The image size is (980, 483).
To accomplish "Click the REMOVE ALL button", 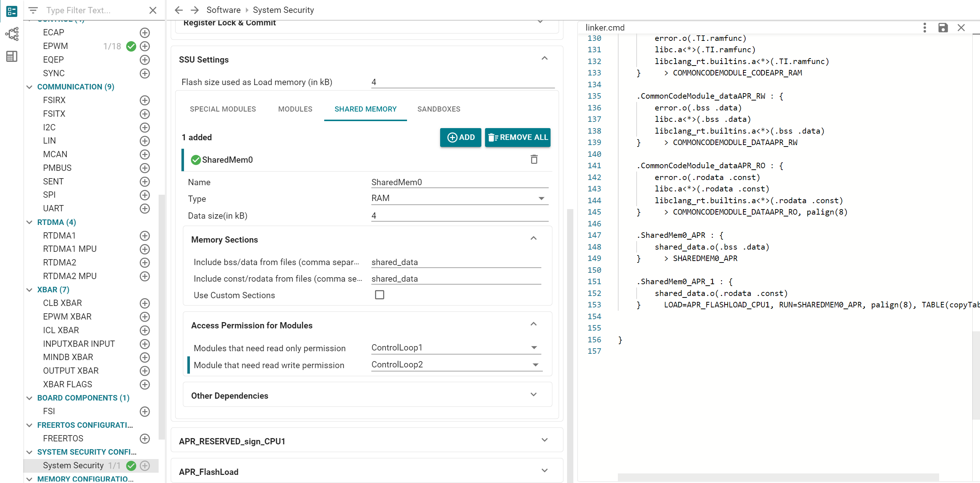I will click(x=517, y=137).
